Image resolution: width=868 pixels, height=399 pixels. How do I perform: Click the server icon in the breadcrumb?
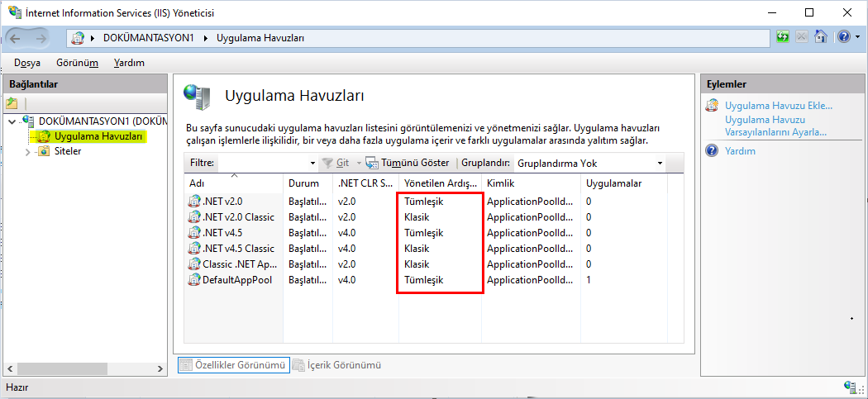(x=79, y=38)
